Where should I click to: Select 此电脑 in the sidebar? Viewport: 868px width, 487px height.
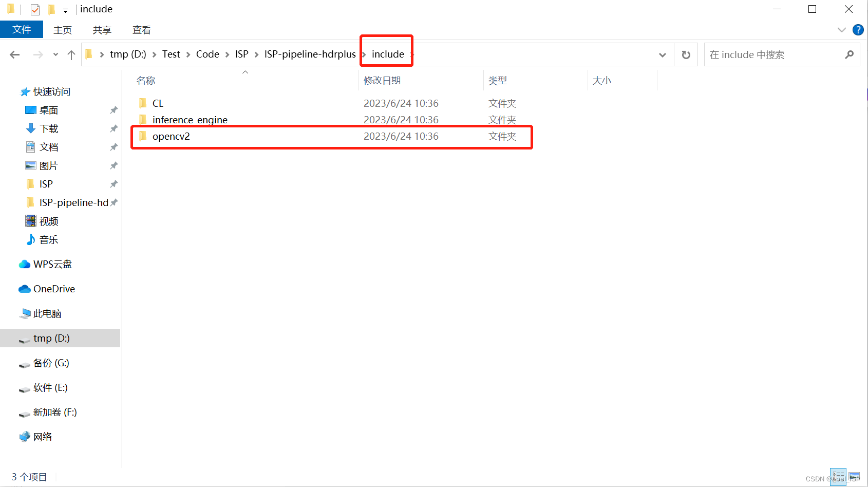[x=47, y=313]
